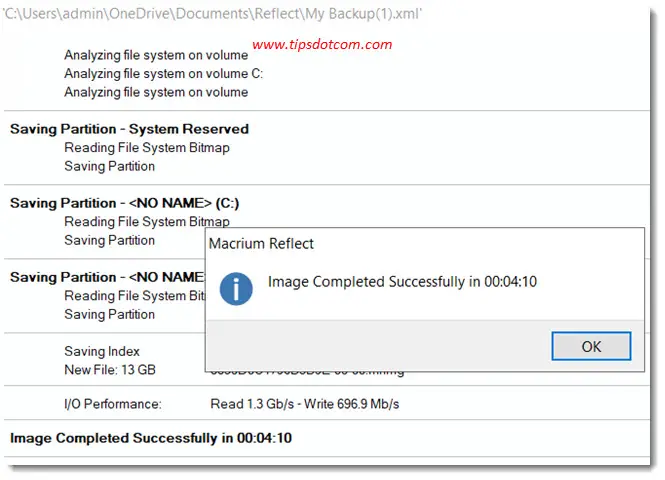Viewport: 665px width, 480px height.
Task: Click the 'Saving Partition - System Reserved' heading
Action: click(x=129, y=129)
